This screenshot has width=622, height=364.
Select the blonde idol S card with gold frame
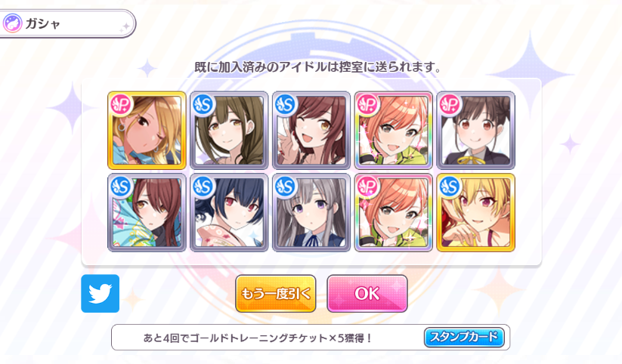(475, 212)
